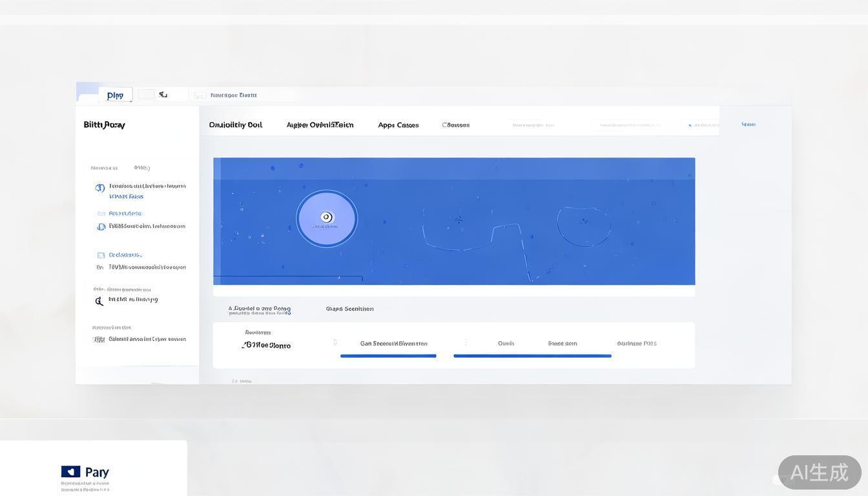The image size is (868, 496).
Task: Open the second header navigation item
Action: point(320,125)
